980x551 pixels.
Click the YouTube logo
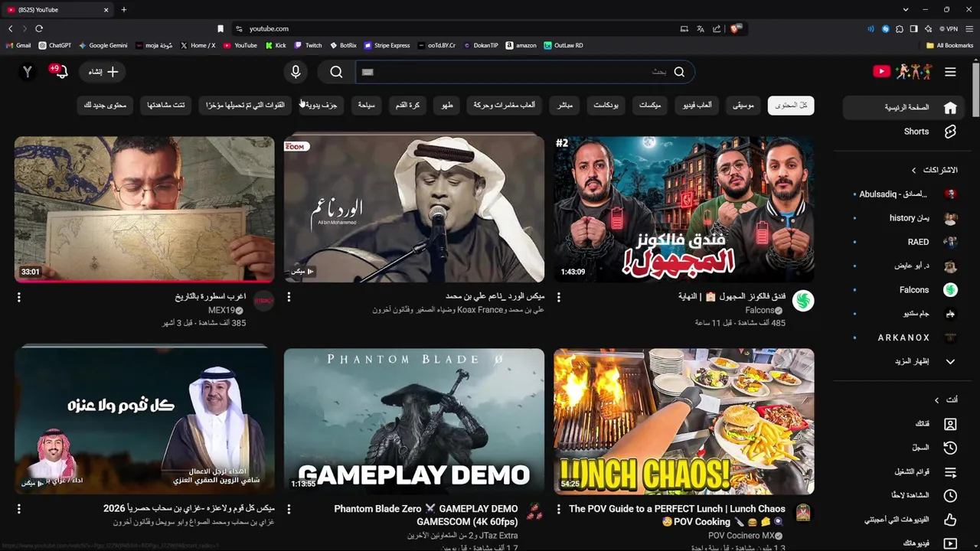point(902,72)
